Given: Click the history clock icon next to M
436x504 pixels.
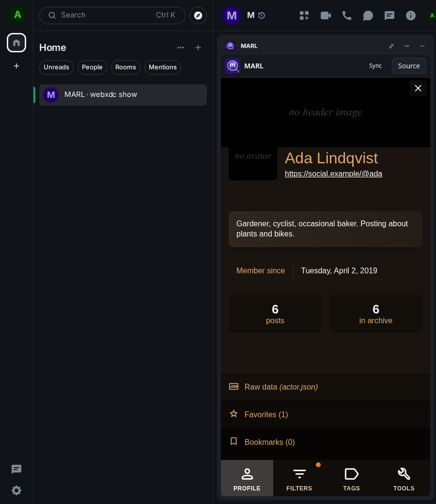Looking at the screenshot, I should click(x=262, y=16).
